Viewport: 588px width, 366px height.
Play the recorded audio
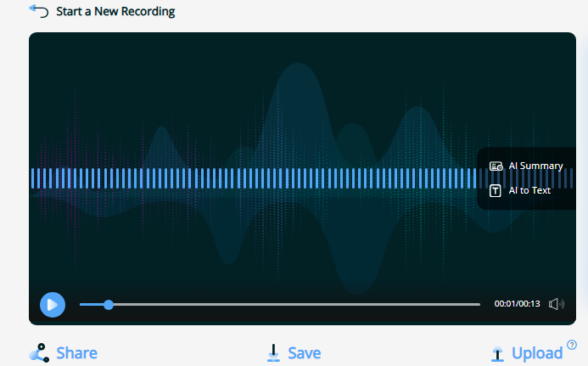[x=53, y=305]
